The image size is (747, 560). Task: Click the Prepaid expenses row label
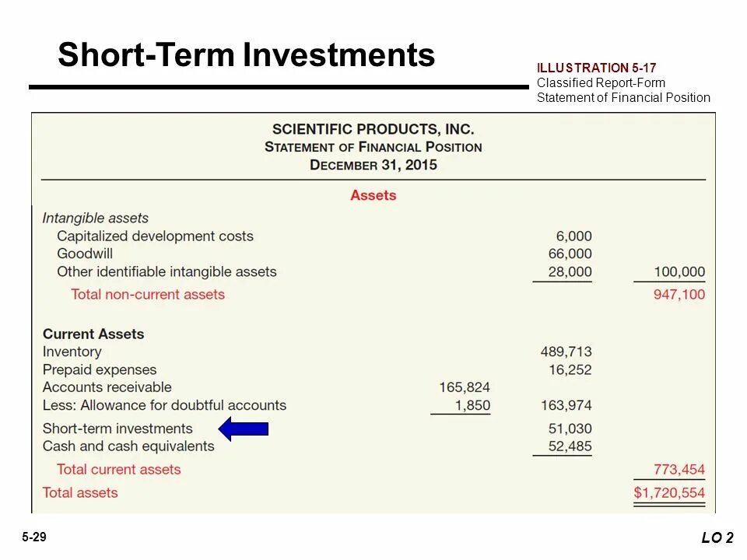pos(100,370)
